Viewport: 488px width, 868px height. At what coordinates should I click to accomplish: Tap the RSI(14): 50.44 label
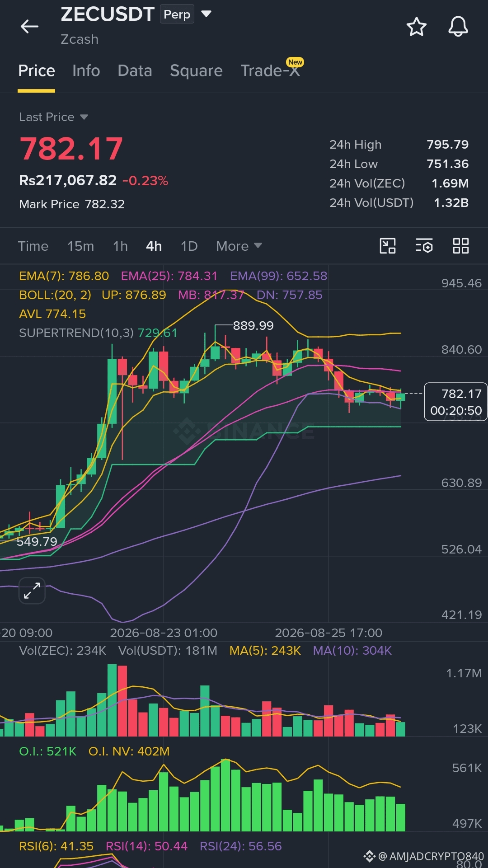click(146, 846)
